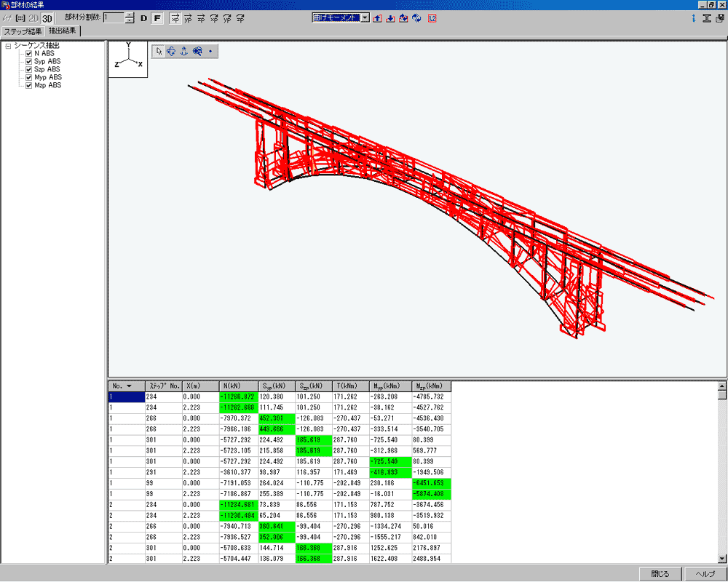
Task: Select the arrow pointer tool in viewport
Action: point(159,51)
